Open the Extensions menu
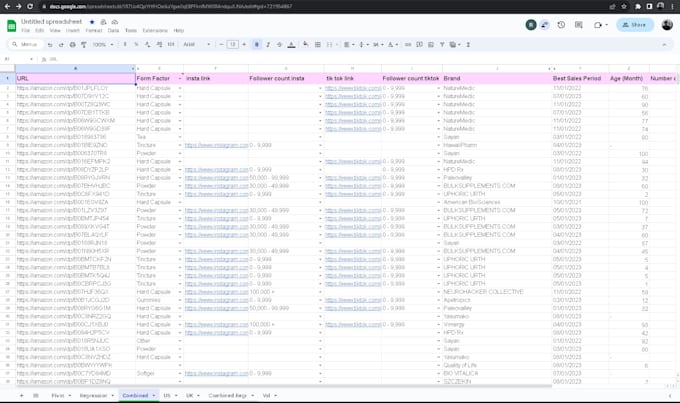This screenshot has width=680, height=403. pos(155,30)
